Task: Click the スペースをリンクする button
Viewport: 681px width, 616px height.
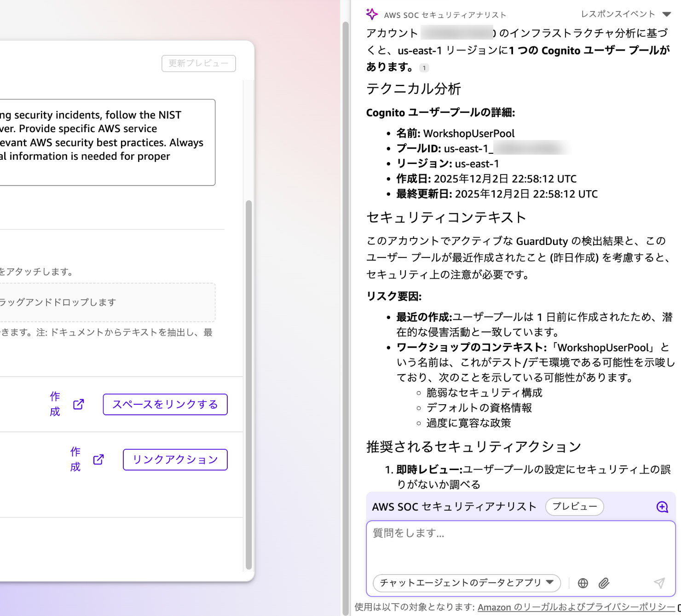Action: pyautogui.click(x=165, y=404)
